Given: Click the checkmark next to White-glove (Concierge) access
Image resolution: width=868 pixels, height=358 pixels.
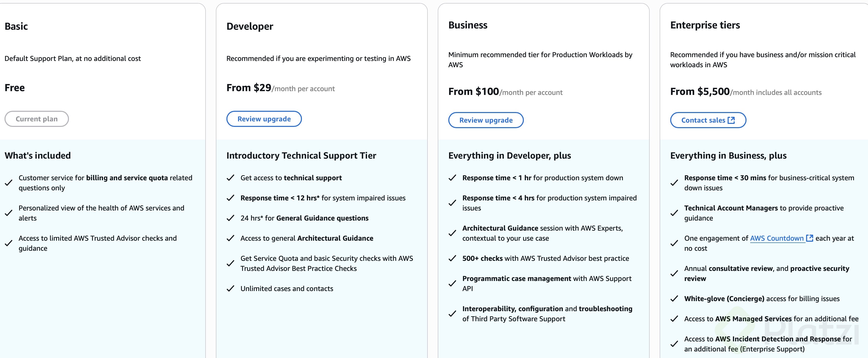Looking at the screenshot, I should 674,299.
